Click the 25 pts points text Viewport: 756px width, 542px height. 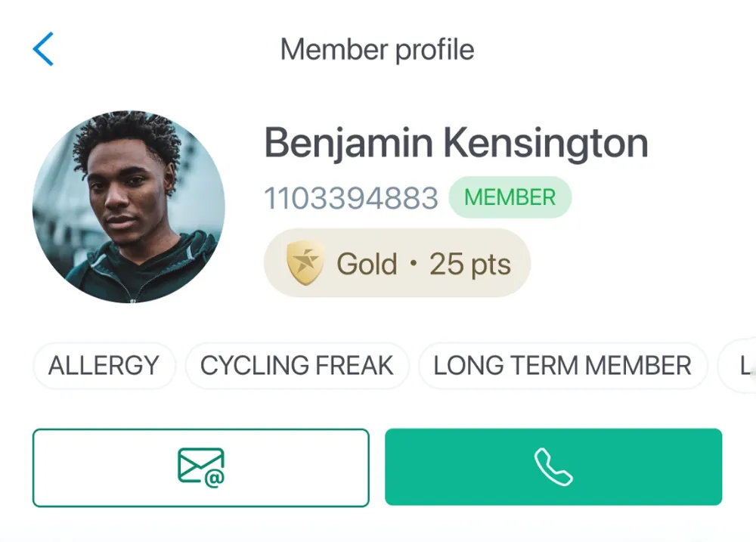pyautogui.click(x=469, y=265)
